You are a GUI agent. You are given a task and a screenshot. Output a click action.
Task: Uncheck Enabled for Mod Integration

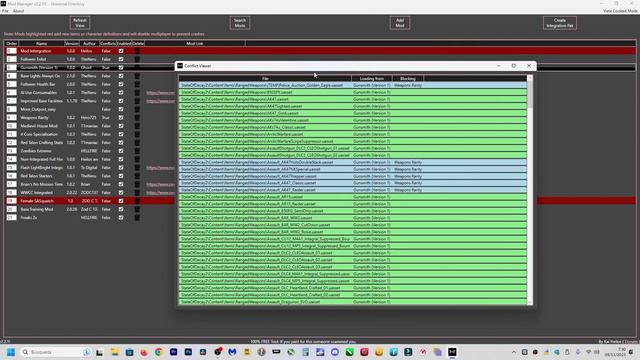point(121,51)
